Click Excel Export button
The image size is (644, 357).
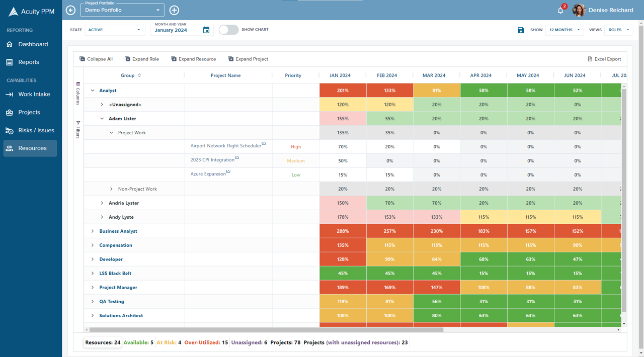604,59
